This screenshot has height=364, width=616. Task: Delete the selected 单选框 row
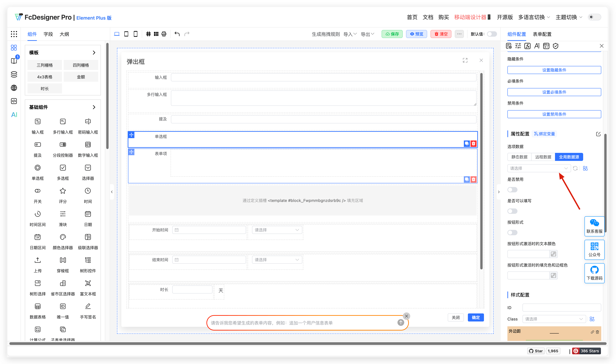pyautogui.click(x=473, y=143)
